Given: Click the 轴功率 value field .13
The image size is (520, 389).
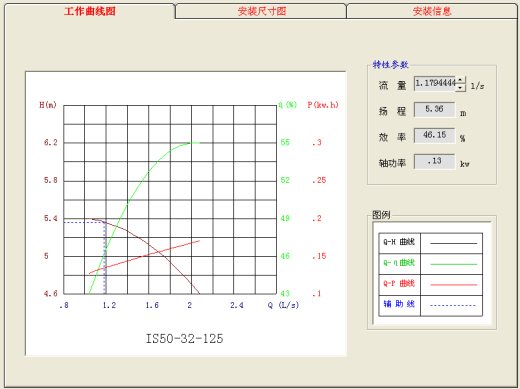Looking at the screenshot, I should point(434,161).
